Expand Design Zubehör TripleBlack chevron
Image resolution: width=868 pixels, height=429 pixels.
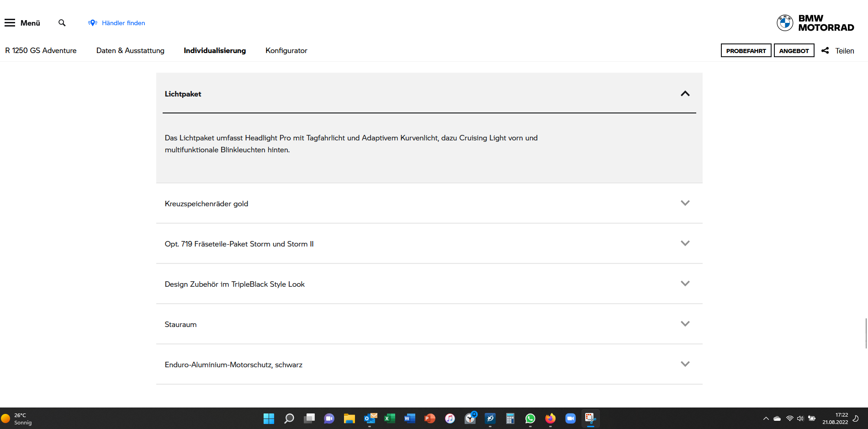coord(685,284)
